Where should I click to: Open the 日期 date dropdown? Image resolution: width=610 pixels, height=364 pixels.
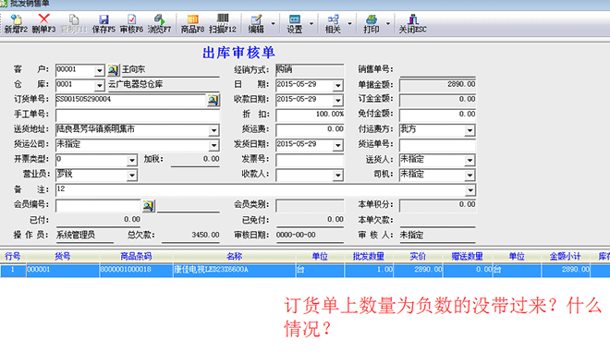point(338,86)
